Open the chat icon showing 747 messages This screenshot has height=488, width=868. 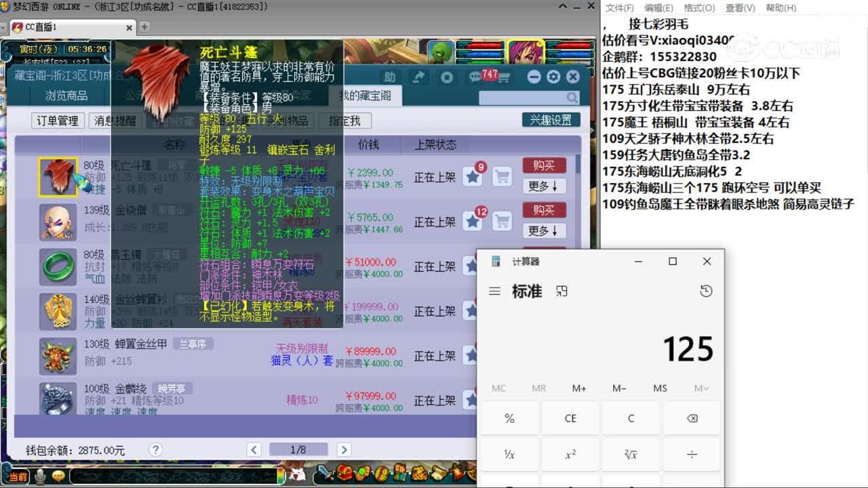[475, 77]
